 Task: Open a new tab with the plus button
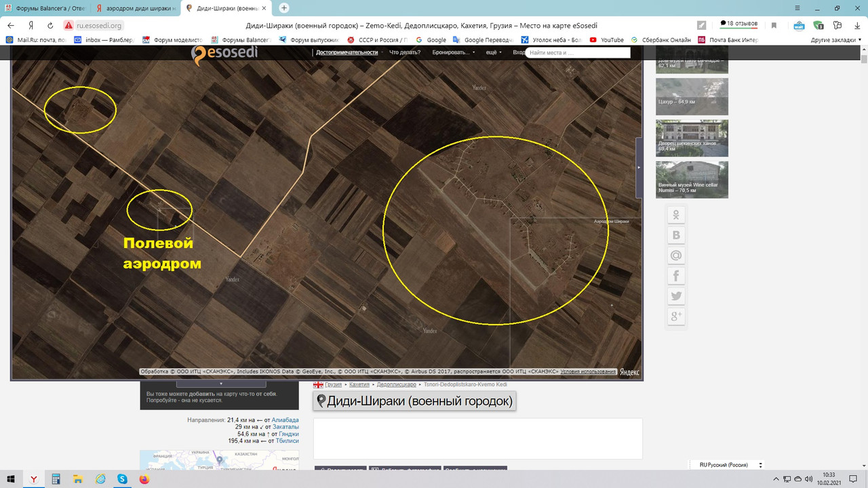pos(284,8)
